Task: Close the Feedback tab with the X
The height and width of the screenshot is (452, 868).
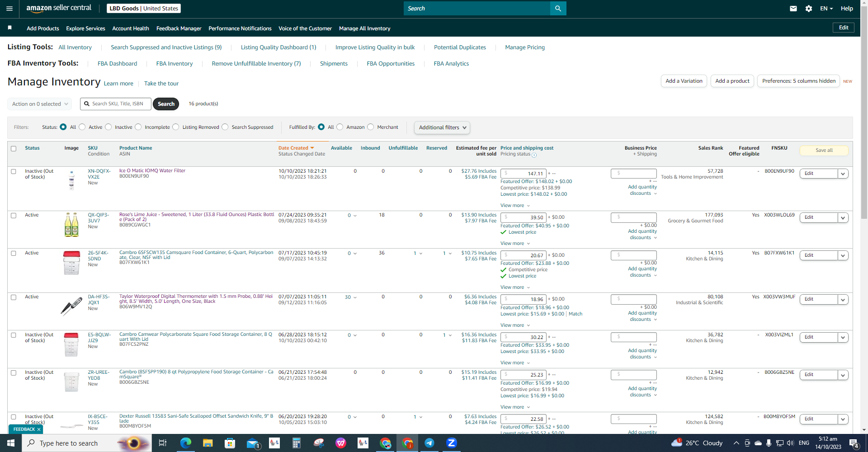Action: point(39,429)
